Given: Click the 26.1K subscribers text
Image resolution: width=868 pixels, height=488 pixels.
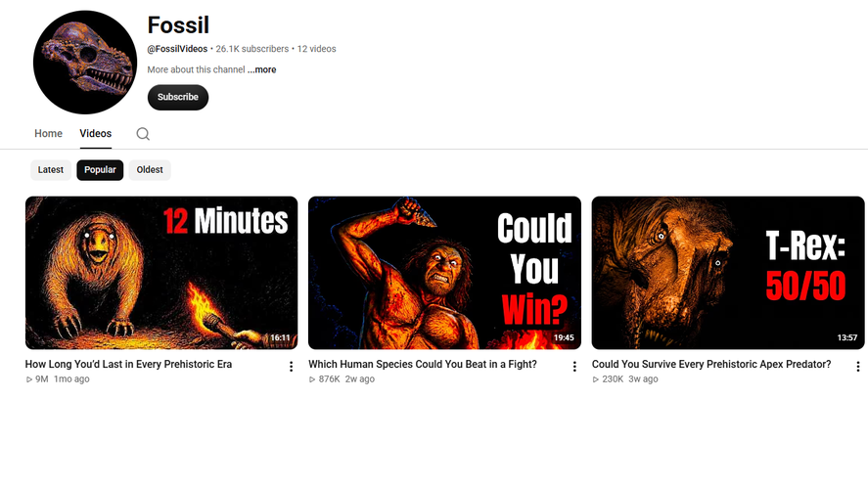Looking at the screenshot, I should pos(251,49).
